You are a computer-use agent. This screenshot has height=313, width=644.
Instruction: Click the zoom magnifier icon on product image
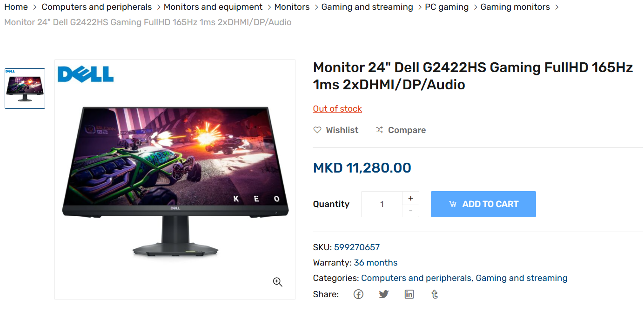point(278,282)
